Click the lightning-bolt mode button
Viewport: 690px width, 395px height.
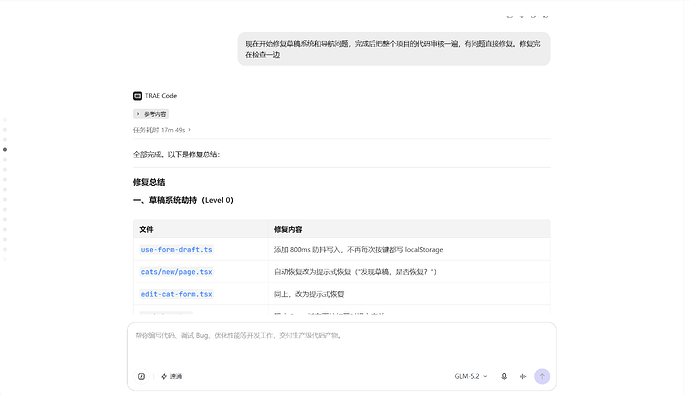(x=172, y=377)
